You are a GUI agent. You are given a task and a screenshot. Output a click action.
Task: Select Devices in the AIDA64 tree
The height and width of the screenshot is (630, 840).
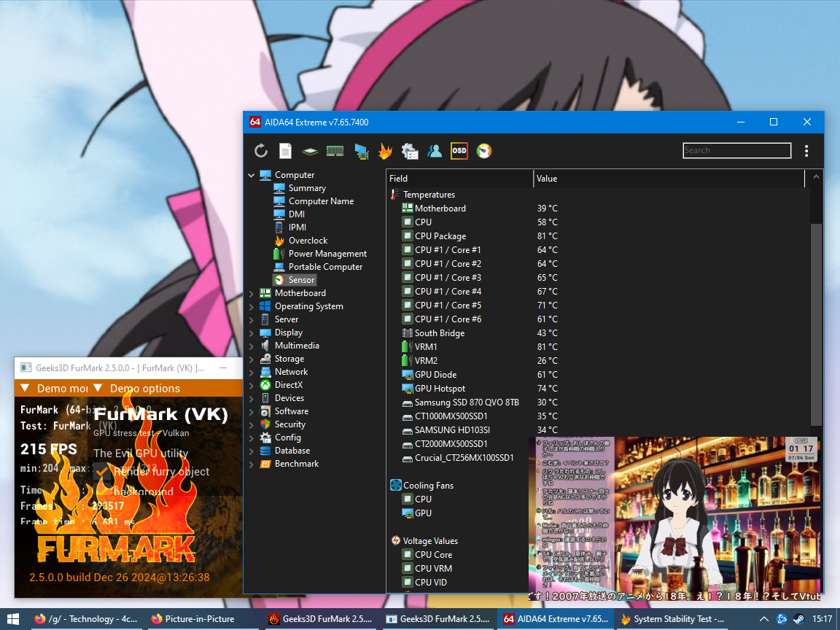point(289,399)
